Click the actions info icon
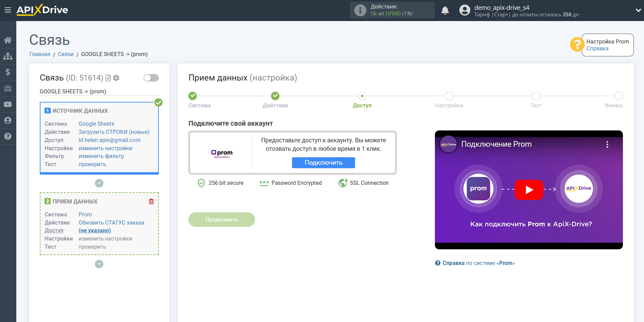The width and height of the screenshot is (644, 322). click(x=360, y=10)
